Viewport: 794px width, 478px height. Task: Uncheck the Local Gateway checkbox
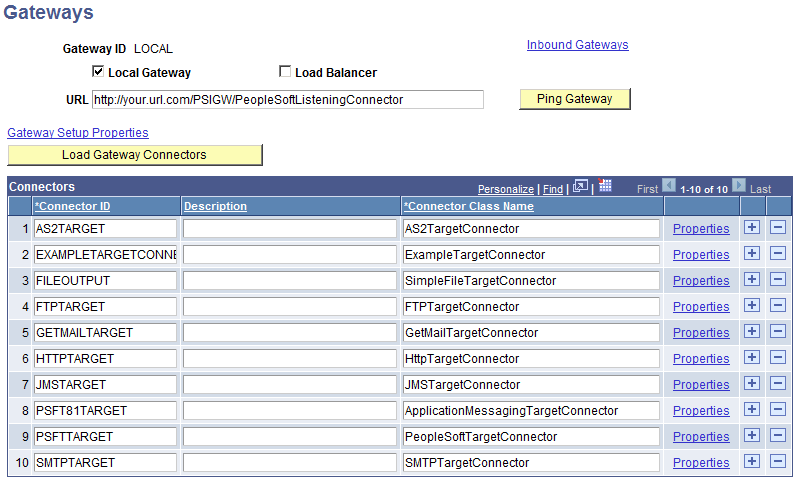[x=98, y=71]
